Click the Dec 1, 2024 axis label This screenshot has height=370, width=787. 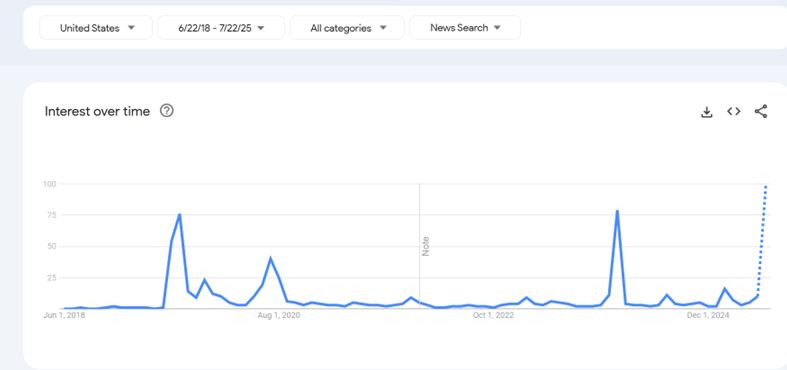tap(708, 315)
